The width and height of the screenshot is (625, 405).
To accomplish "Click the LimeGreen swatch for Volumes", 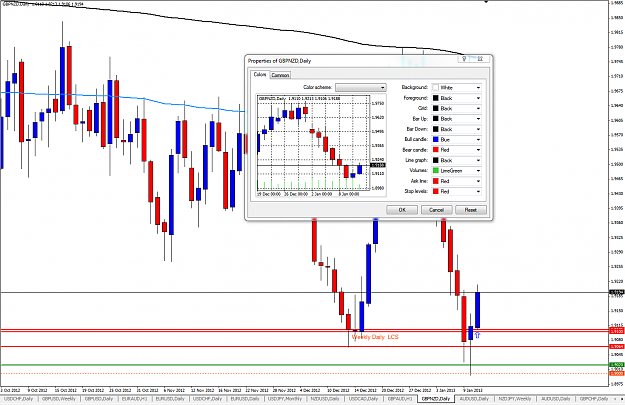I will tap(436, 170).
